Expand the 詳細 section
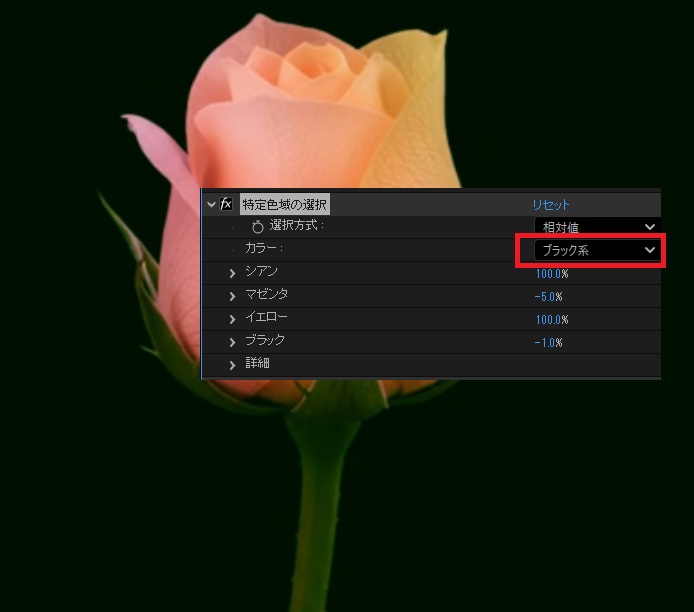The image size is (694, 612). point(233,364)
